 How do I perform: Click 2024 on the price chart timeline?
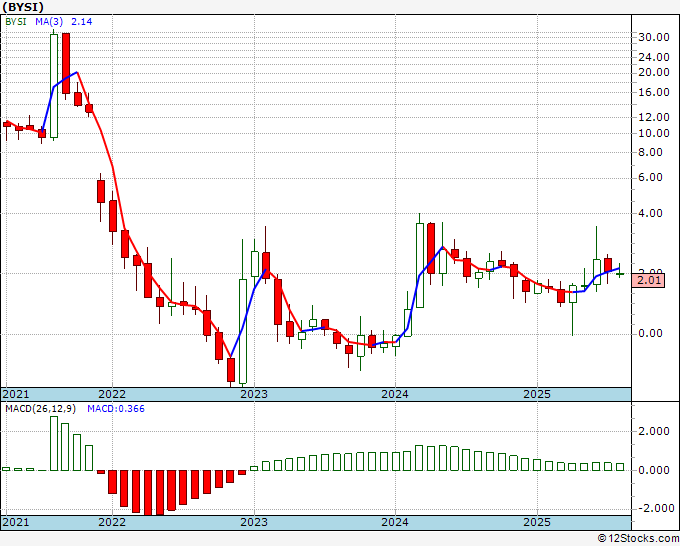point(395,394)
